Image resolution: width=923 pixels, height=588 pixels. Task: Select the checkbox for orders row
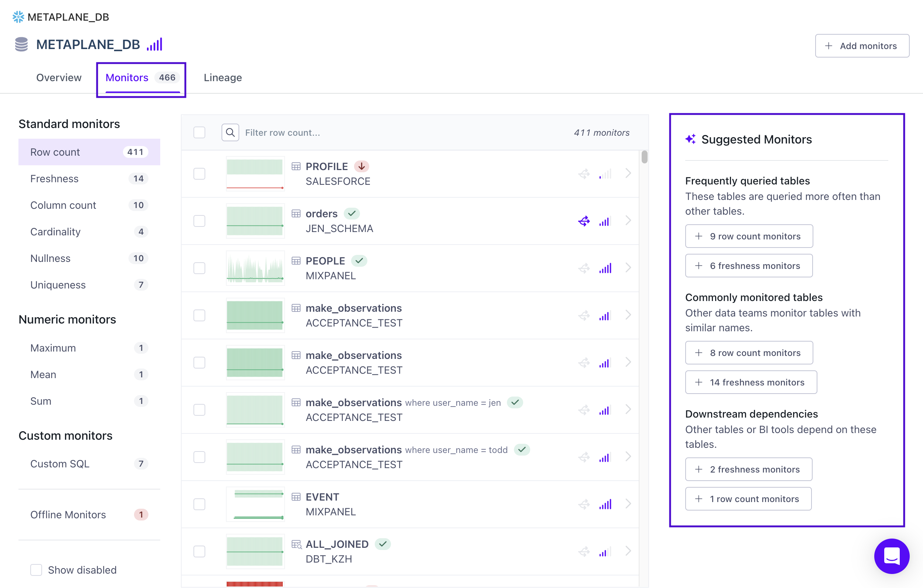[x=199, y=221]
